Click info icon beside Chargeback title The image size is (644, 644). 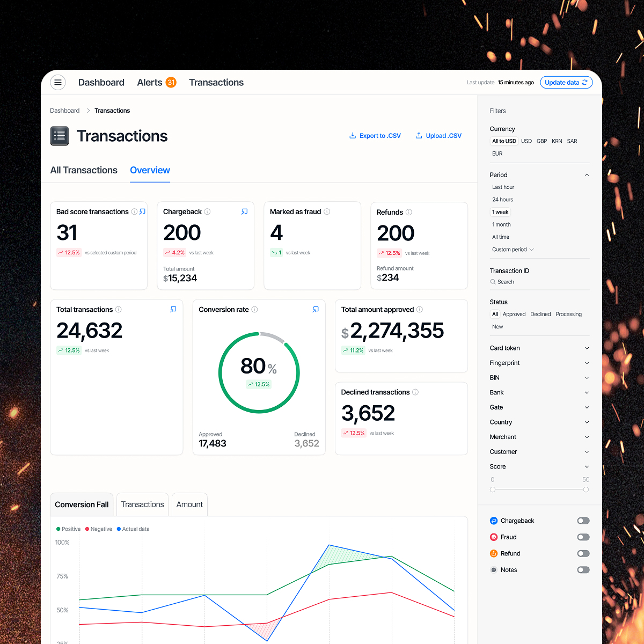(x=207, y=211)
